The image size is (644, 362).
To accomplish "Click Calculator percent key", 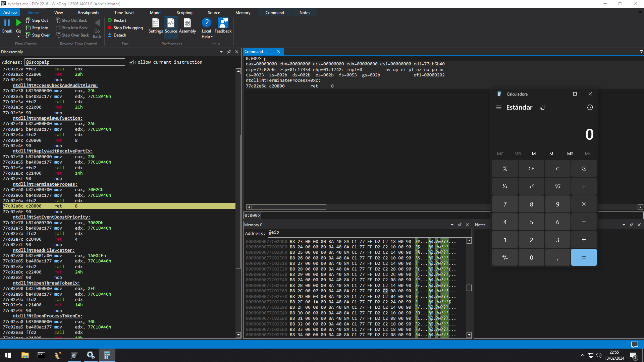I will (x=505, y=169).
